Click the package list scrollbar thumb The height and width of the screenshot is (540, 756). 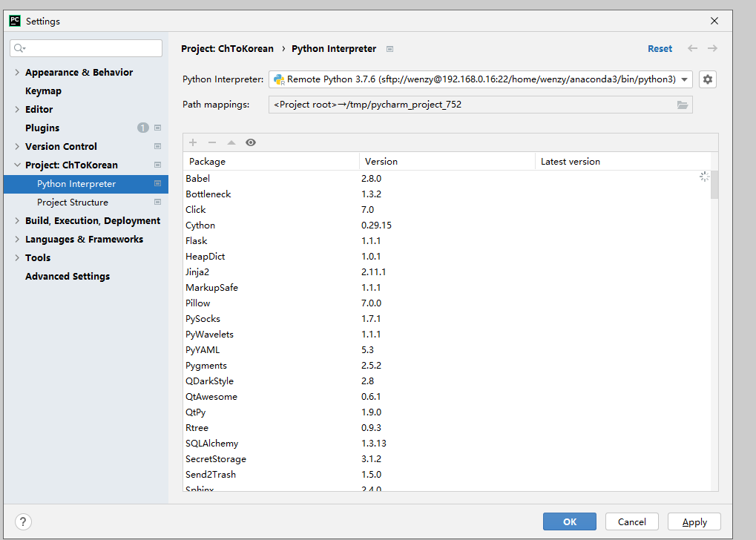[714, 185]
